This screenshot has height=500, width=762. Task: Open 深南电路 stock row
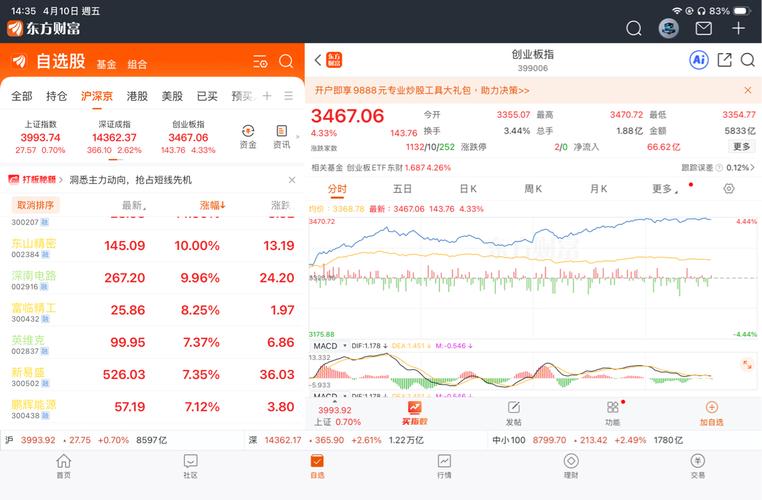coord(152,279)
